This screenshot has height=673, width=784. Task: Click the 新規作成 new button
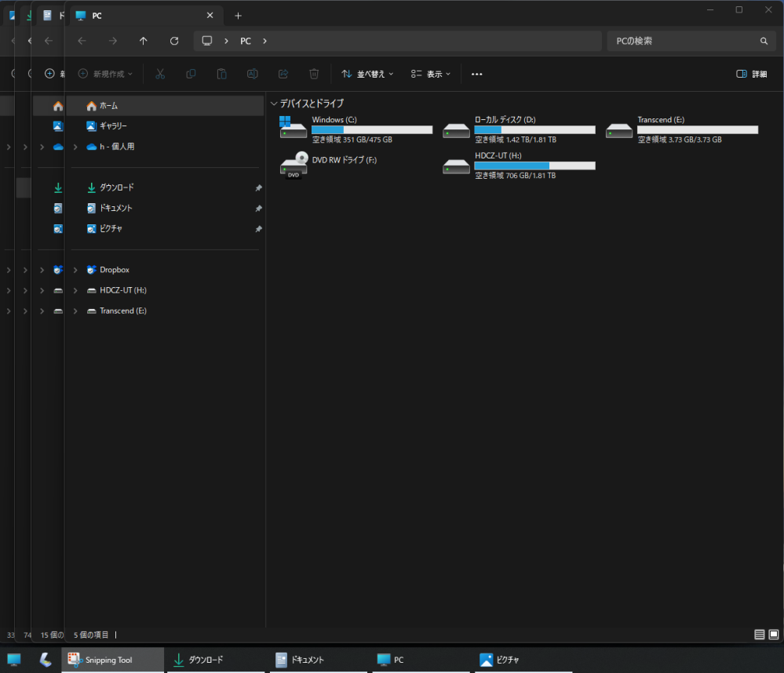[x=105, y=74]
